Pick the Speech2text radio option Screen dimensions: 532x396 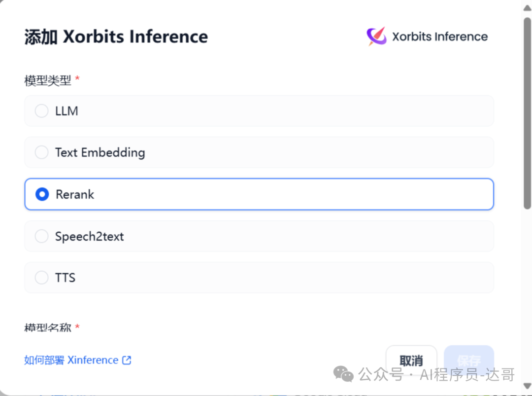tap(42, 236)
